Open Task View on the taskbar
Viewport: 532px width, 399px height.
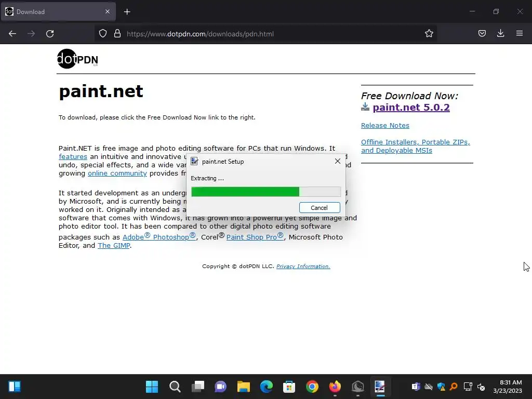pos(198,387)
